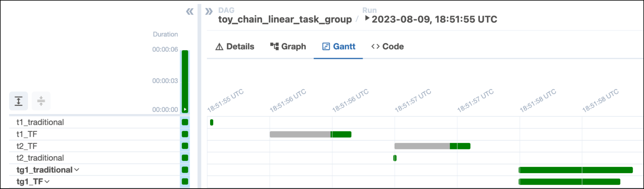Collapse the grid panel with double-left chevron
The width and height of the screenshot is (644, 189).
pos(190,12)
